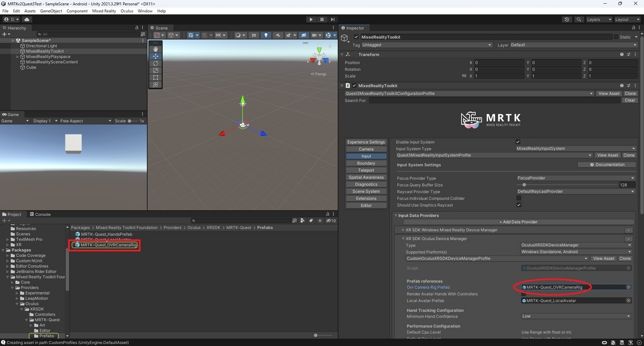Click the Clear button
Image resolution: width=644 pixels, height=346 pixels.
[630, 100]
